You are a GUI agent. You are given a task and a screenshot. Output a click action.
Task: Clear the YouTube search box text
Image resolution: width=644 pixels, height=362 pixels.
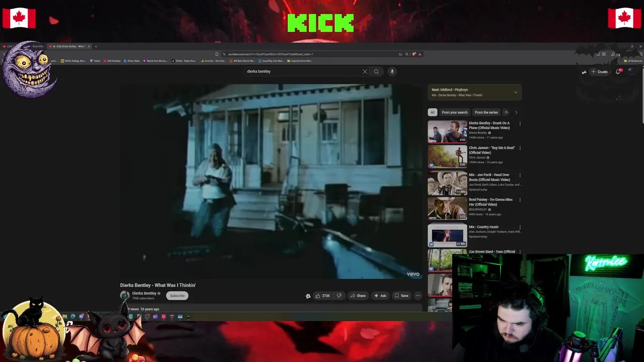pyautogui.click(x=365, y=71)
